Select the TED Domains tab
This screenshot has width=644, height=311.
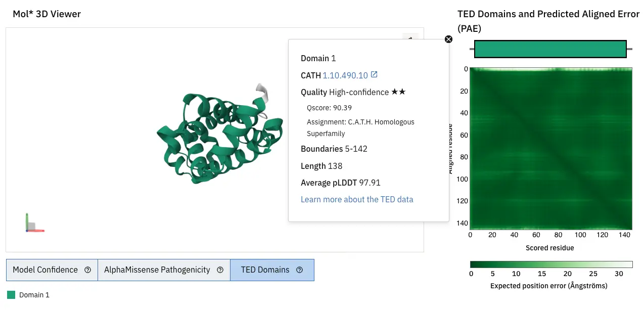click(x=265, y=270)
